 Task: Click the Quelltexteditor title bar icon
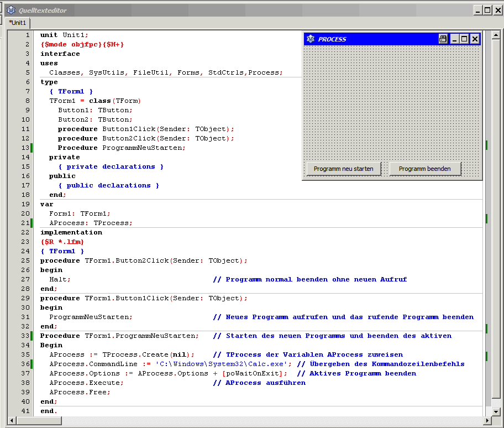11,11
